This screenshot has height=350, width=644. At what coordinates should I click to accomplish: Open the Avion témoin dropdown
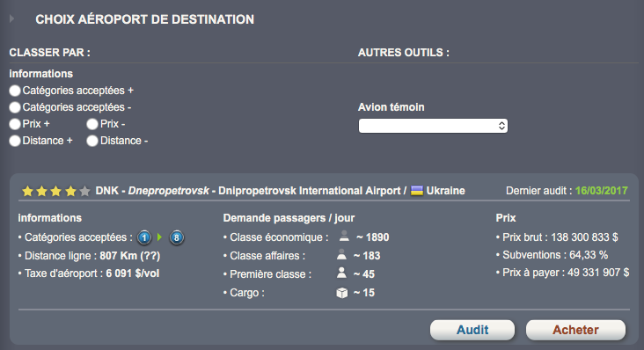tap(433, 126)
